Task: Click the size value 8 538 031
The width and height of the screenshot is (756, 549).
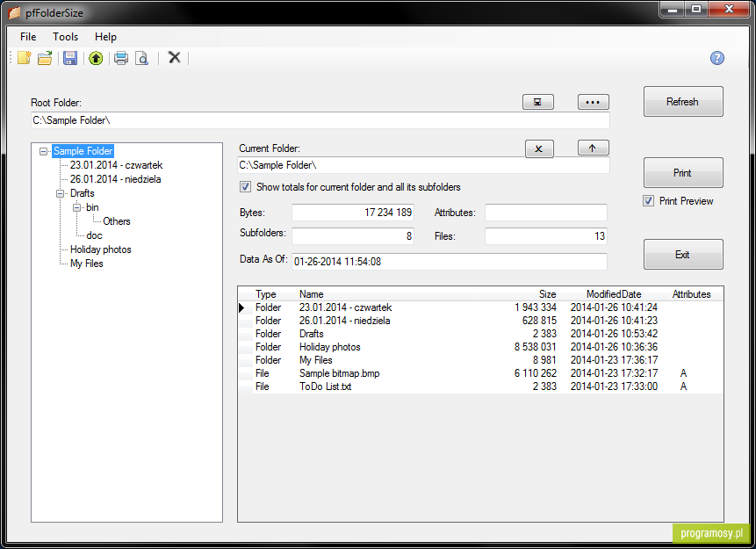Action: tap(536, 347)
